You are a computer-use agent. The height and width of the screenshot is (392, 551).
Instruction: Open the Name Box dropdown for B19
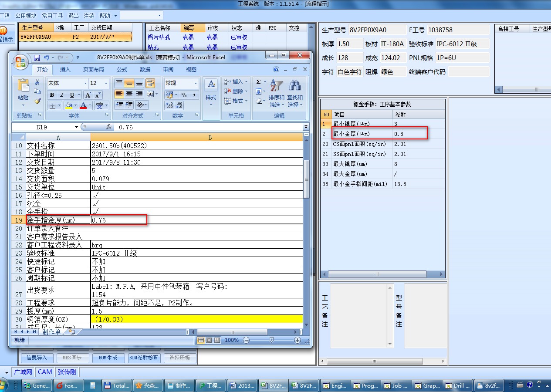coord(77,127)
